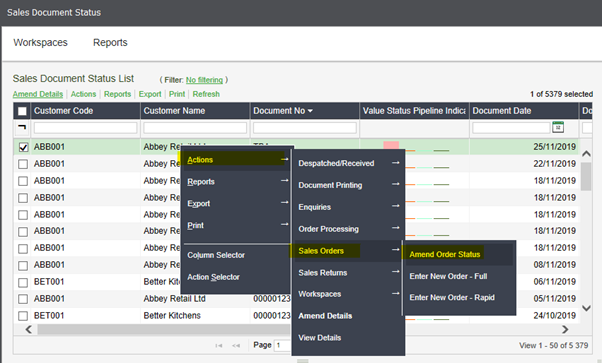
Task: Click the Refresh toolbar link
Action: pyautogui.click(x=206, y=94)
